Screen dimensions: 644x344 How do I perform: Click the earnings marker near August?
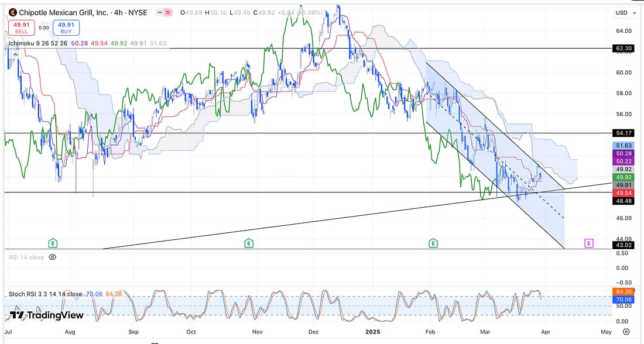click(53, 243)
